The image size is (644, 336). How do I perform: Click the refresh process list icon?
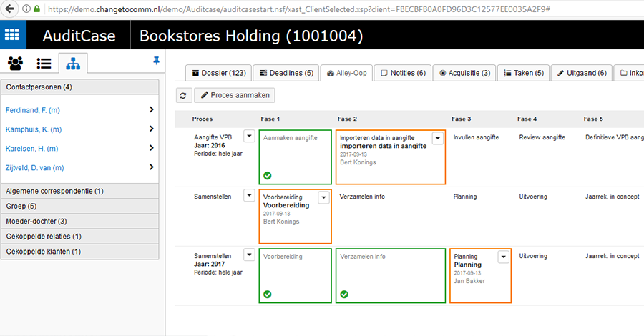click(x=183, y=95)
